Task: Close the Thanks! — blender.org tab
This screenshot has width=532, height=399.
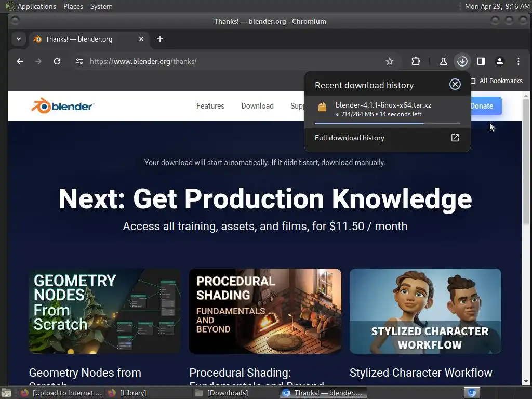Action: (x=141, y=39)
